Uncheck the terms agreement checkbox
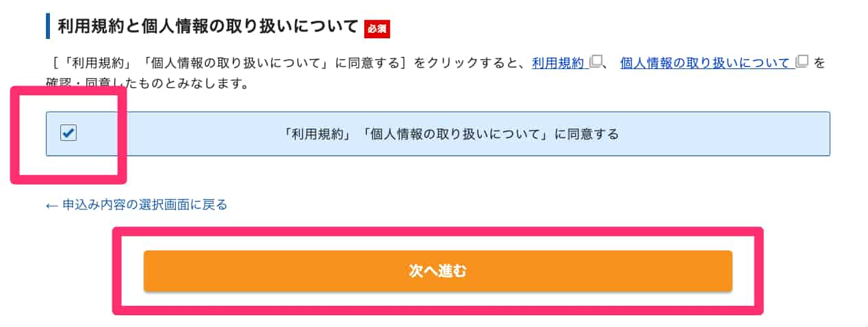The width and height of the screenshot is (868, 327). (x=68, y=133)
